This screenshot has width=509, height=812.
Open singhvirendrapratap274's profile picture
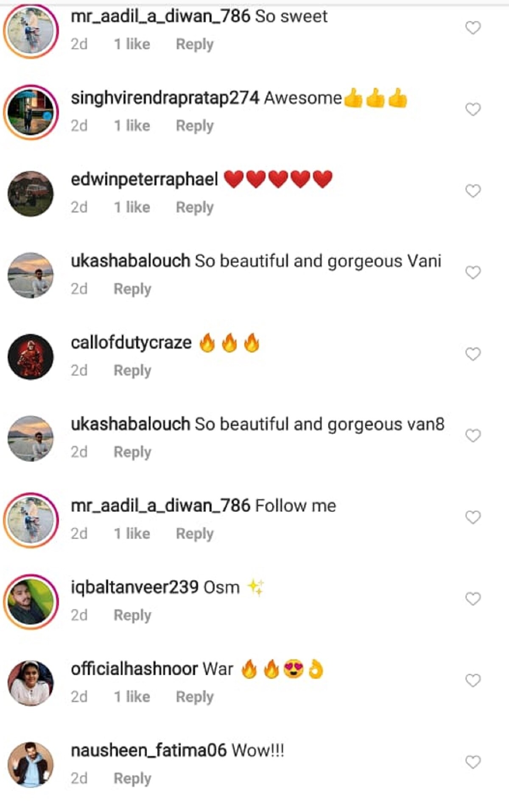31,112
